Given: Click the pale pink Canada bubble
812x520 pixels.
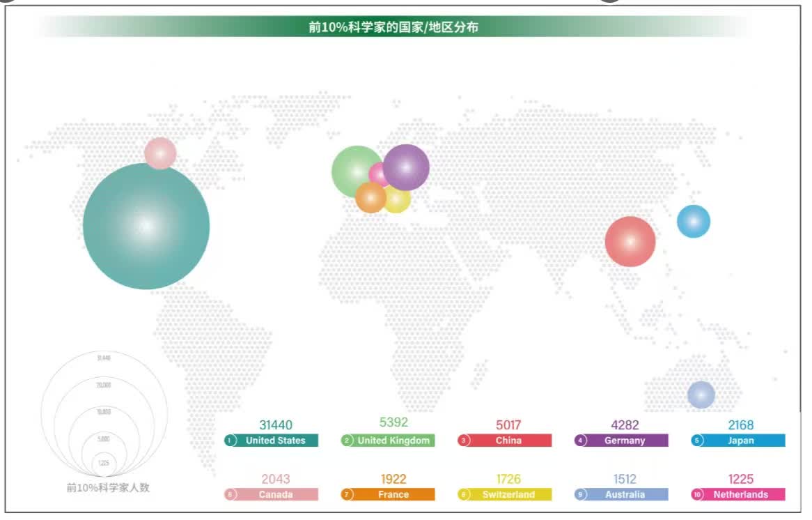Looking at the screenshot, I should coord(160,153).
